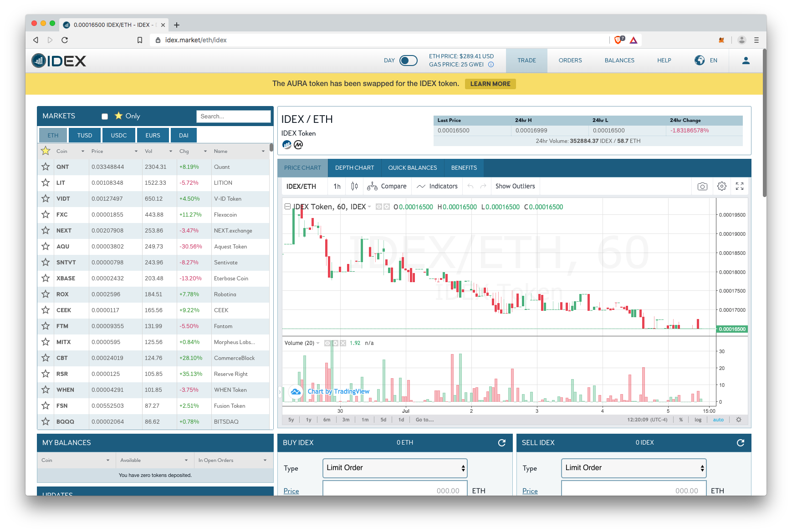
Task: Take chart snapshot with camera icon
Action: [702, 186]
